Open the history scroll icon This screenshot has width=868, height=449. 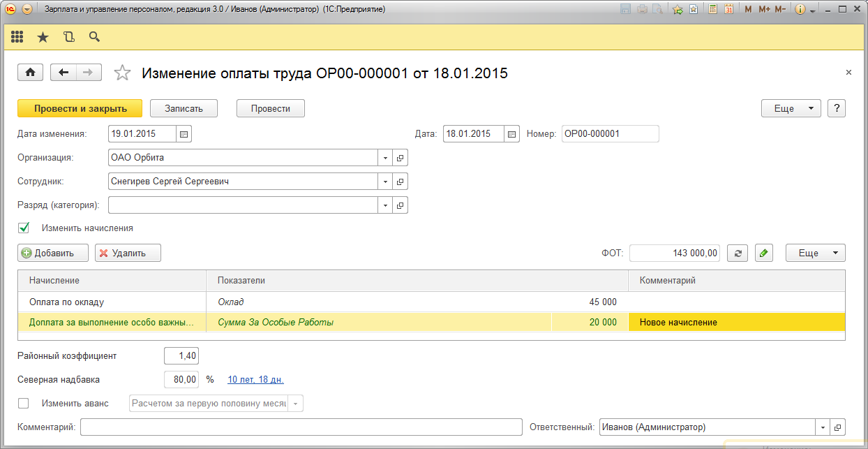pyautogui.click(x=68, y=37)
